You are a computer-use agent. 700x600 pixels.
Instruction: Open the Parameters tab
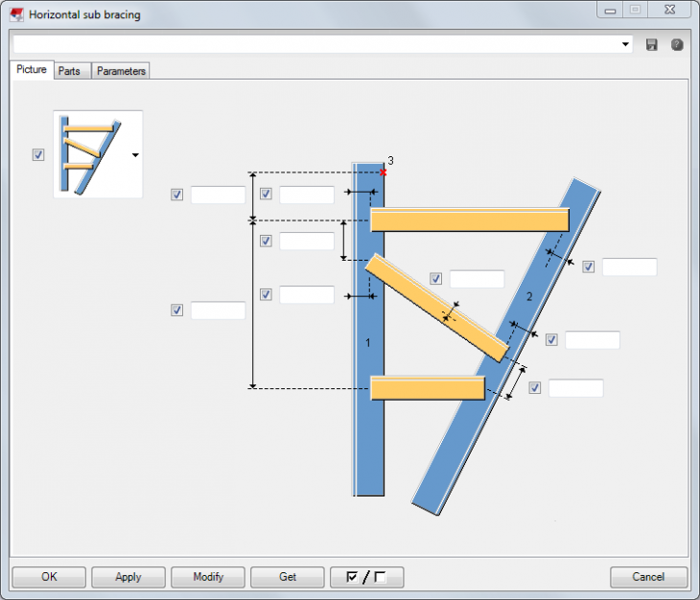(x=121, y=71)
